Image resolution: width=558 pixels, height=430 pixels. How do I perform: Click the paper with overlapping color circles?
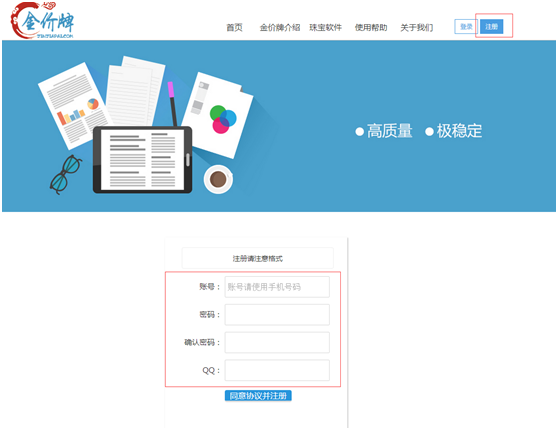(217, 115)
